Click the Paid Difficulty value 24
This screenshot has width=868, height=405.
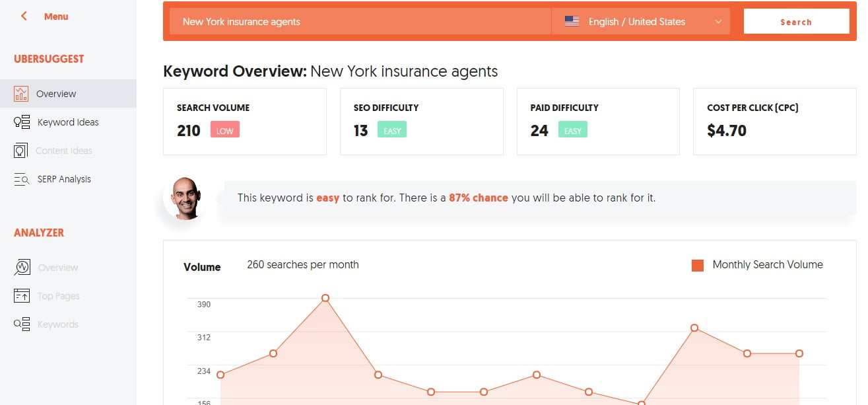click(539, 130)
